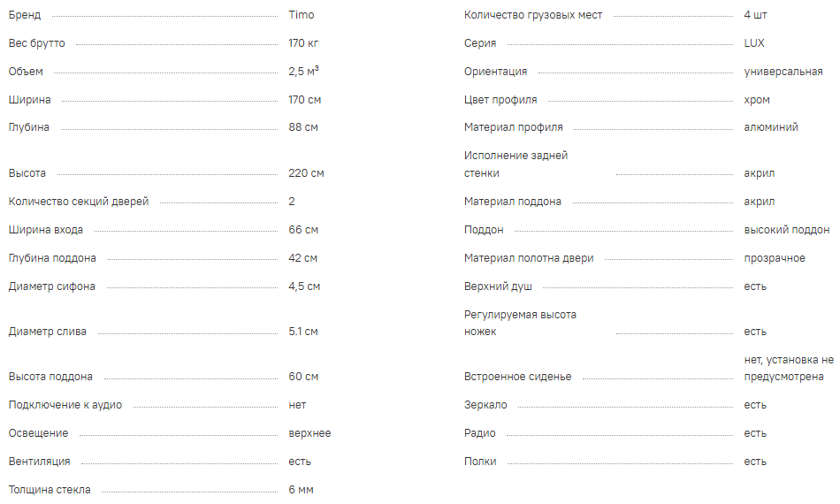Click the высокий поддон value
Screen dimensions: 840x504
point(787,230)
